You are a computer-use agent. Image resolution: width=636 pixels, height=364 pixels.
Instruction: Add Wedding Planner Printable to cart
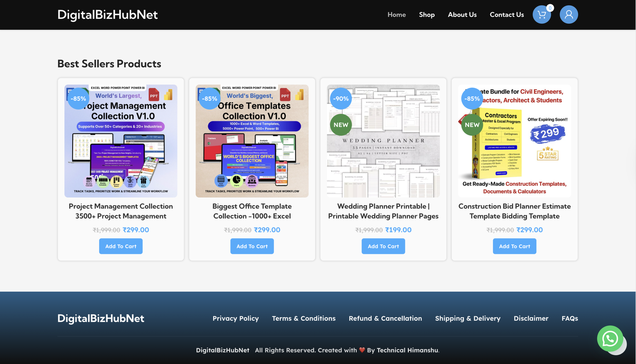click(383, 246)
